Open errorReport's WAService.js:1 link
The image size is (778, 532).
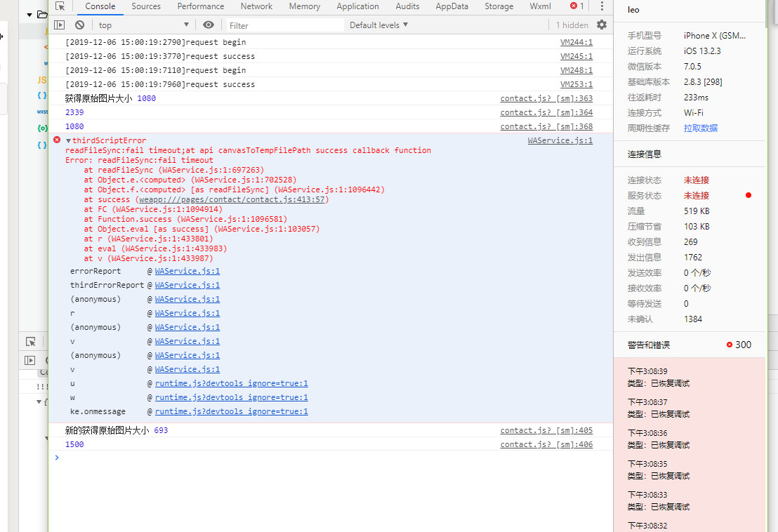coord(187,271)
